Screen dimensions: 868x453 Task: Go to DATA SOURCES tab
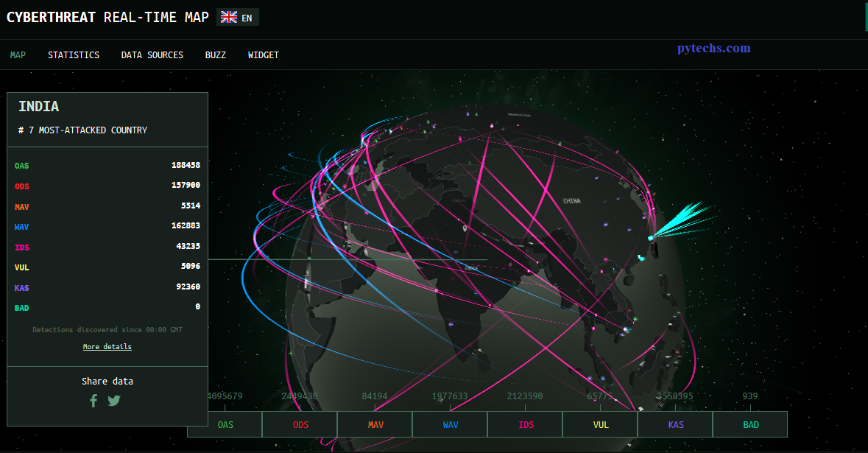pos(152,55)
